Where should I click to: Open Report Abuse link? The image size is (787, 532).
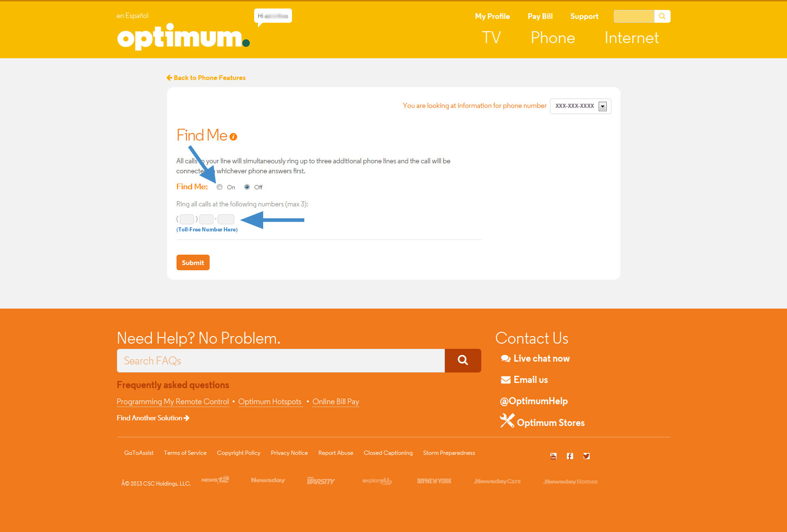(x=336, y=453)
